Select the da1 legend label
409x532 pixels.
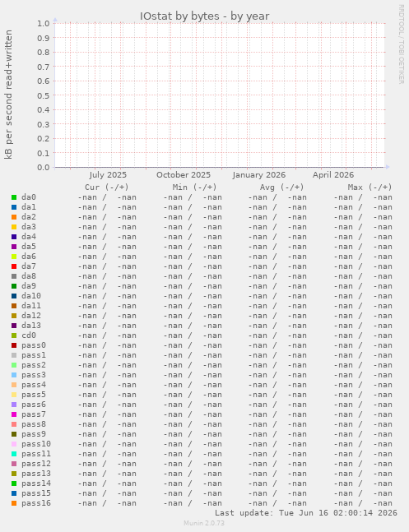point(29,207)
